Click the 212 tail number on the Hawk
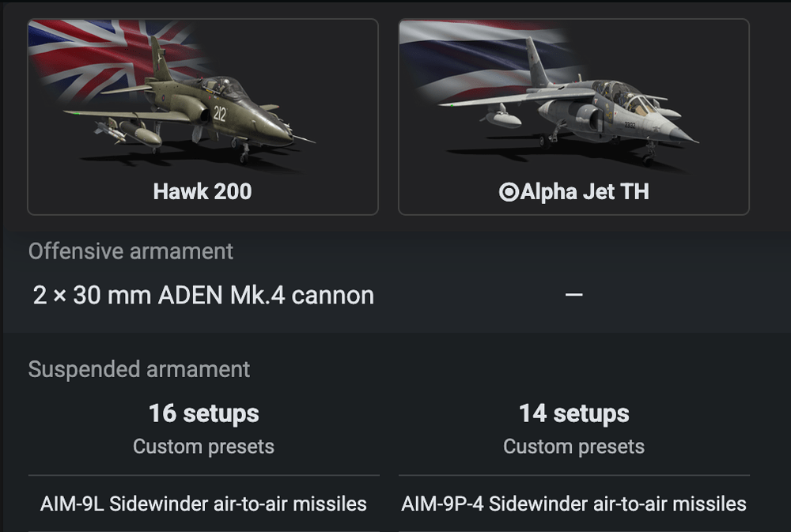 [219, 114]
